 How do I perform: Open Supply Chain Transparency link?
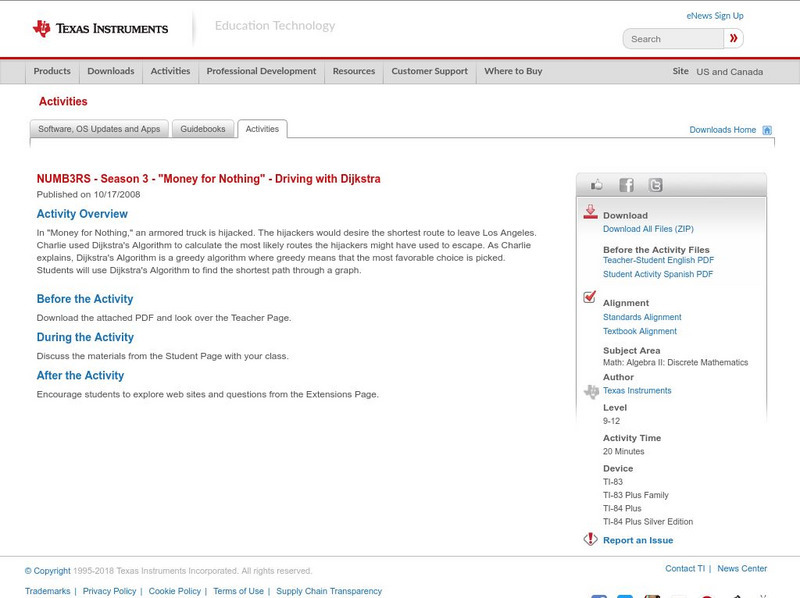tap(329, 591)
